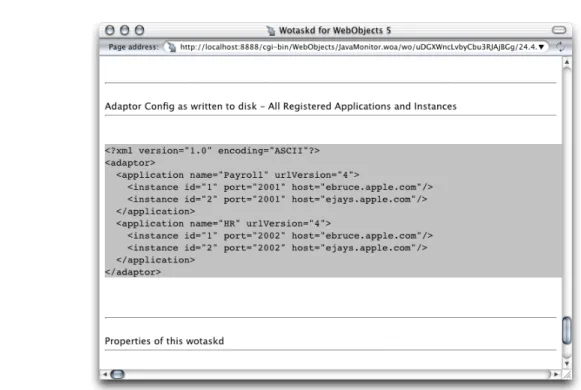
Task: Click the horizontal scrollbar thumb
Action: point(117,374)
